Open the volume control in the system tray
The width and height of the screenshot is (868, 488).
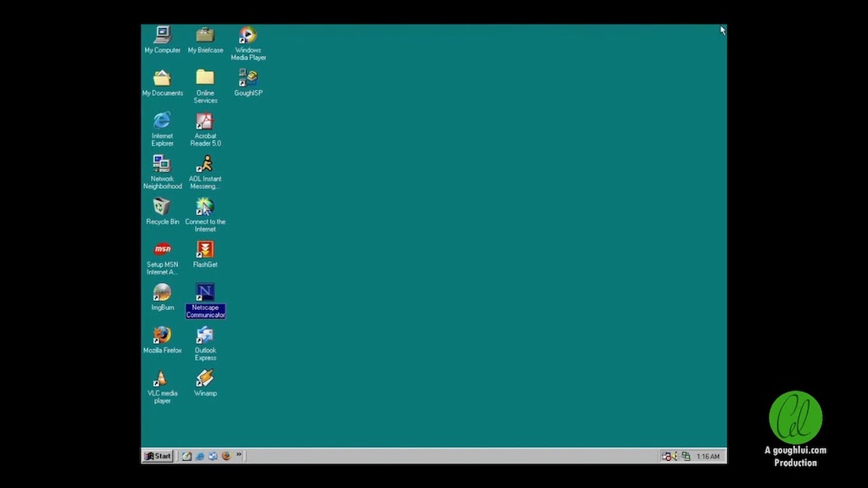click(x=676, y=456)
